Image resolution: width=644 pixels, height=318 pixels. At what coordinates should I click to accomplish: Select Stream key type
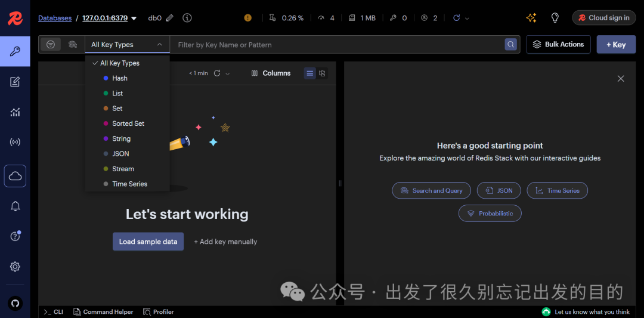point(128,169)
